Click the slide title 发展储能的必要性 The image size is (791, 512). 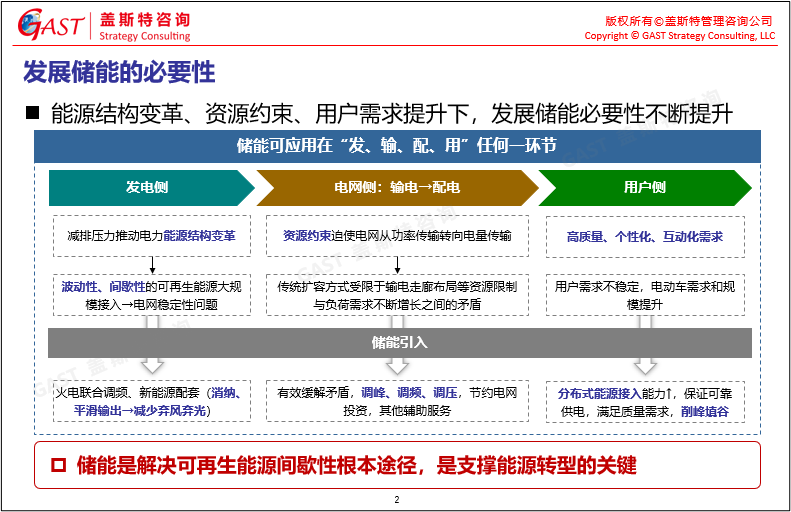point(119,73)
